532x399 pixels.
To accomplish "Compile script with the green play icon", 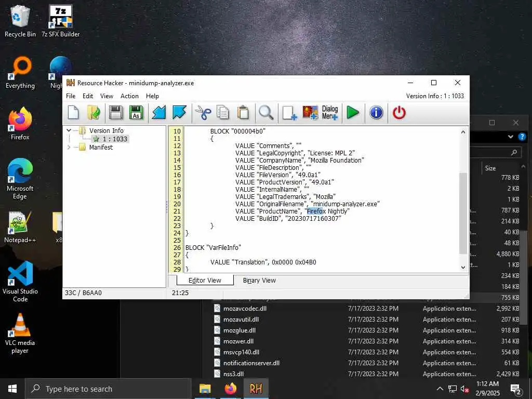I will (x=353, y=113).
